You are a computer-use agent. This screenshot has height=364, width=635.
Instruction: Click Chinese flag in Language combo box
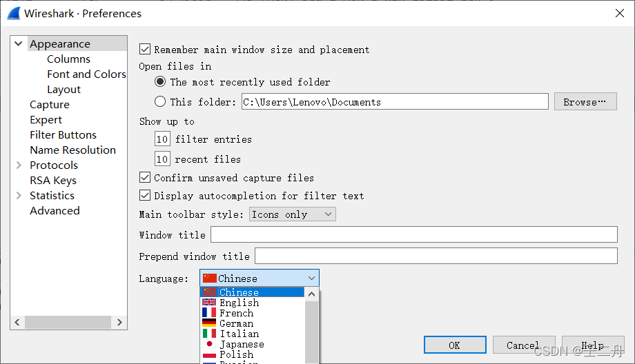point(209,279)
